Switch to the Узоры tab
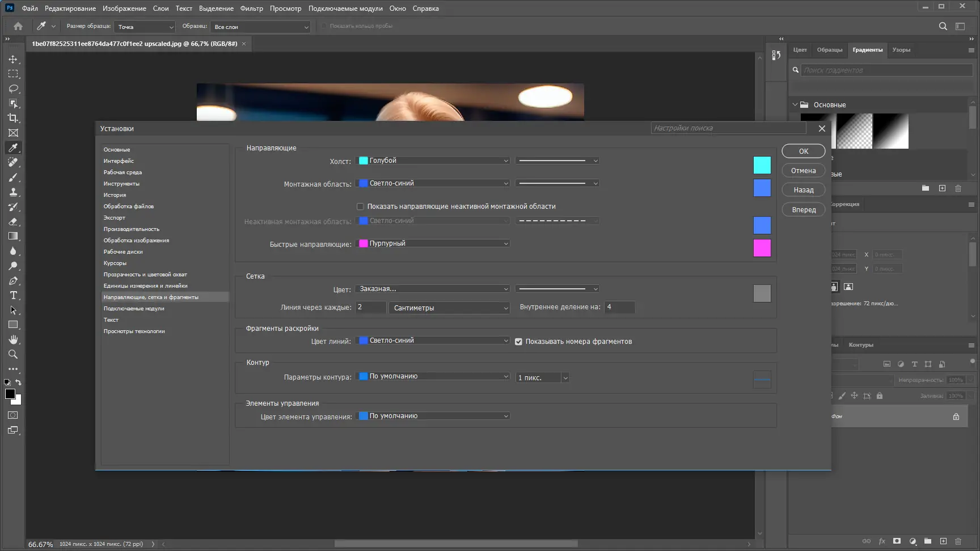980x551 pixels. coord(901,49)
